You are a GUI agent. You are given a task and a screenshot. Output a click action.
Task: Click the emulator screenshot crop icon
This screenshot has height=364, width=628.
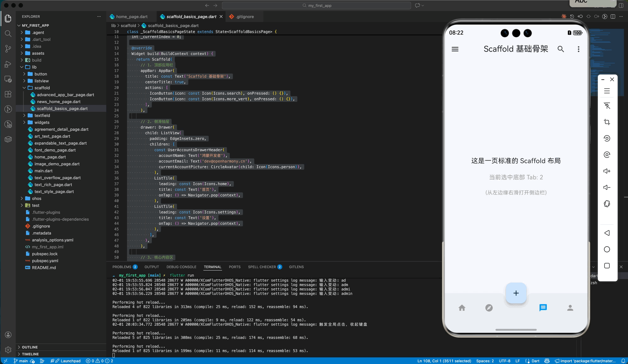click(607, 122)
